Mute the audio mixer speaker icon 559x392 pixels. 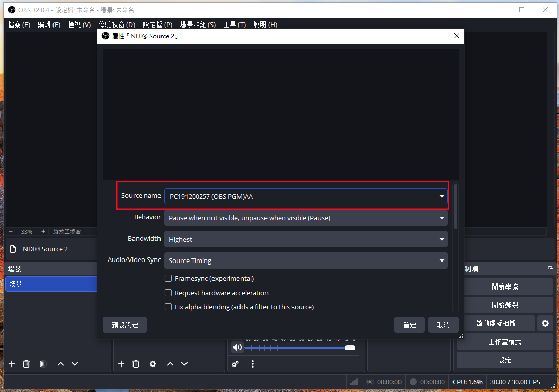point(237,348)
